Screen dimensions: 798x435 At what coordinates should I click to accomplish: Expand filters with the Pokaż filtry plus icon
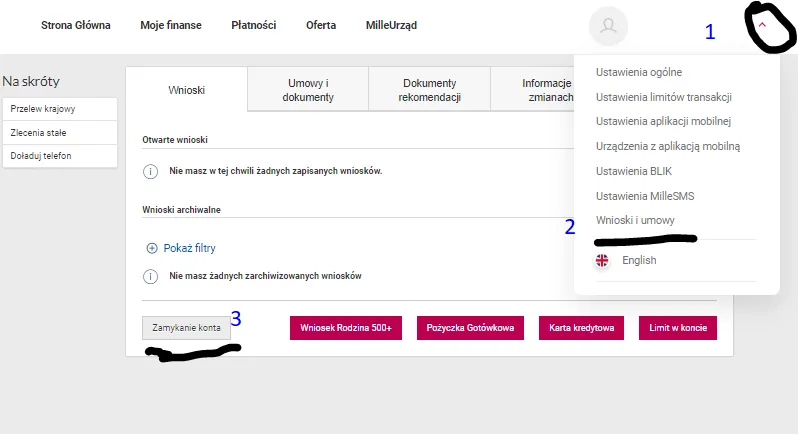coord(152,248)
